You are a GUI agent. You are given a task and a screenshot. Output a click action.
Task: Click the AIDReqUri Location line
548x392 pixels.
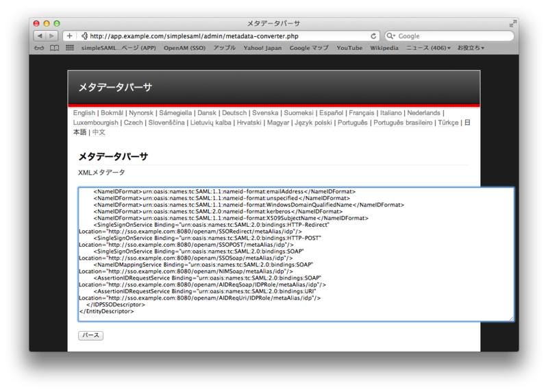199,298
